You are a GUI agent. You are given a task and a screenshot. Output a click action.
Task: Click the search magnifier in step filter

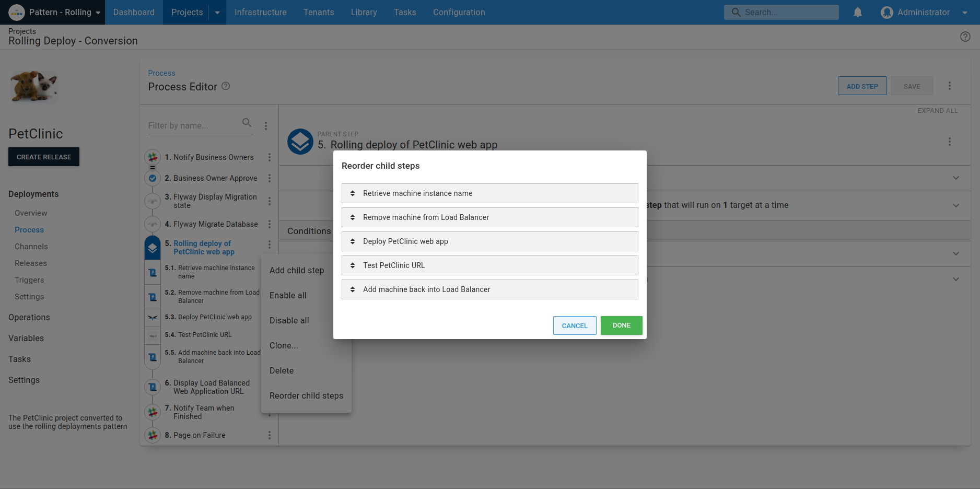tap(247, 123)
